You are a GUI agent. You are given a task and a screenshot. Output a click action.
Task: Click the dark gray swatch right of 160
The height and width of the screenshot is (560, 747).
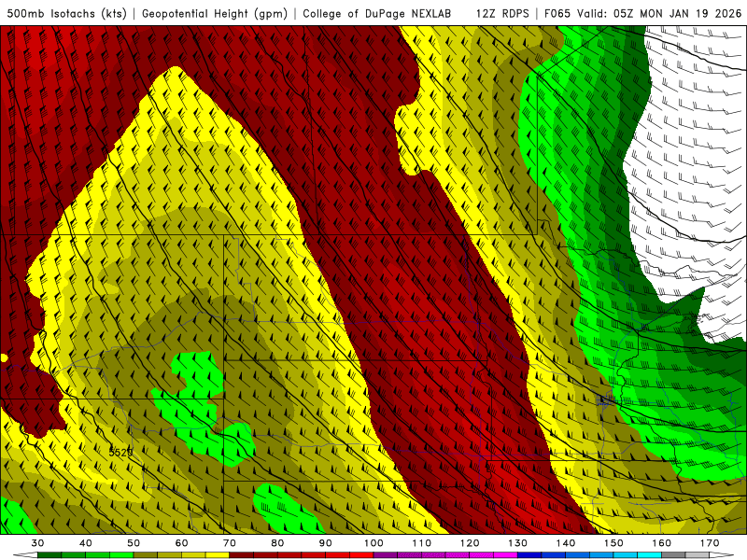pyautogui.click(x=673, y=555)
